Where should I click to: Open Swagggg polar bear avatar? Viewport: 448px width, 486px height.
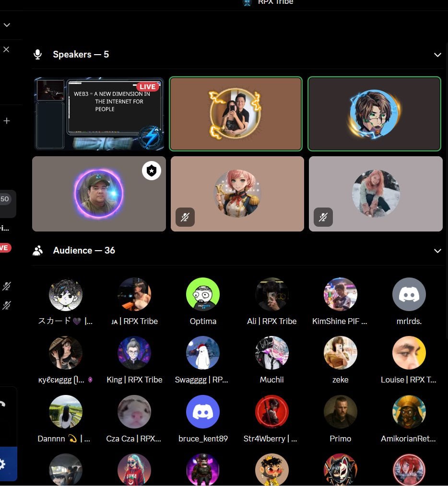tap(203, 353)
